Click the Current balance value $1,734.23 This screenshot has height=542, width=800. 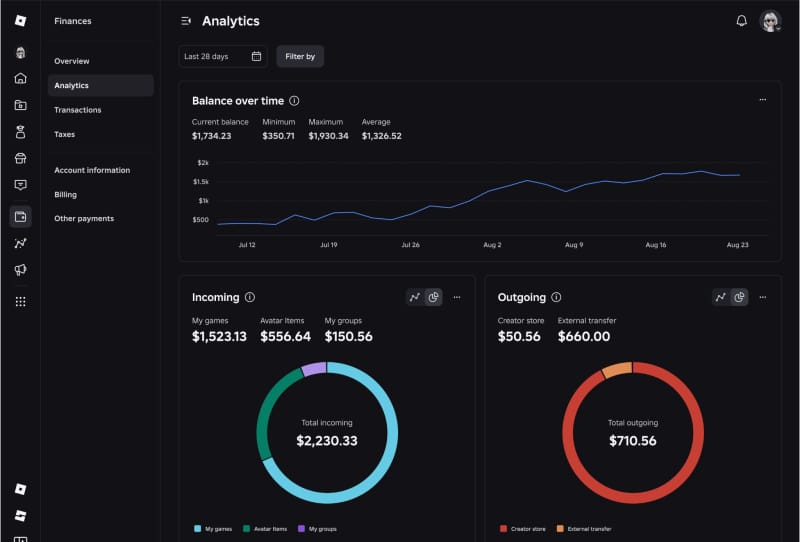point(211,136)
